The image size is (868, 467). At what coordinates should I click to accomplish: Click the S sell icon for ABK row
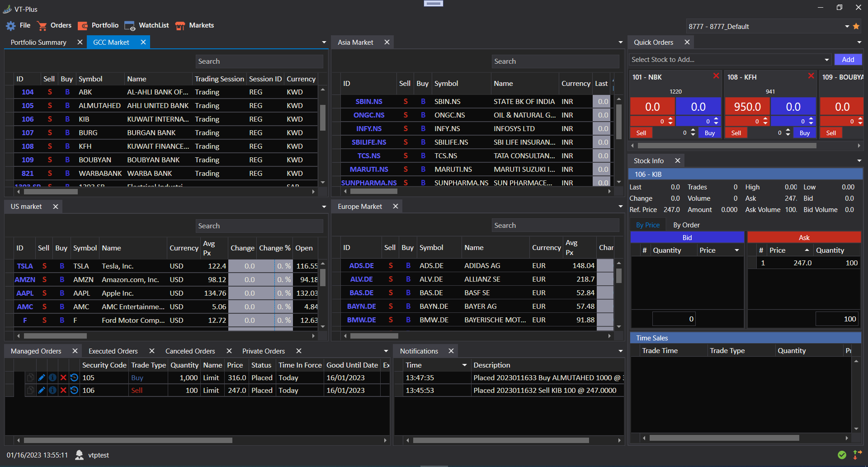click(x=50, y=92)
